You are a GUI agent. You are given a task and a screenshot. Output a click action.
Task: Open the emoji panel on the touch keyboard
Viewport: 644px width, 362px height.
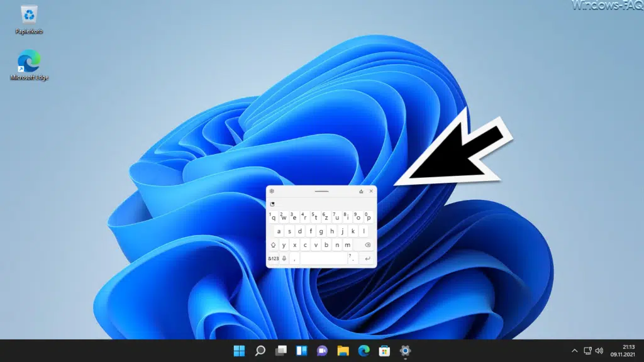[x=272, y=204]
